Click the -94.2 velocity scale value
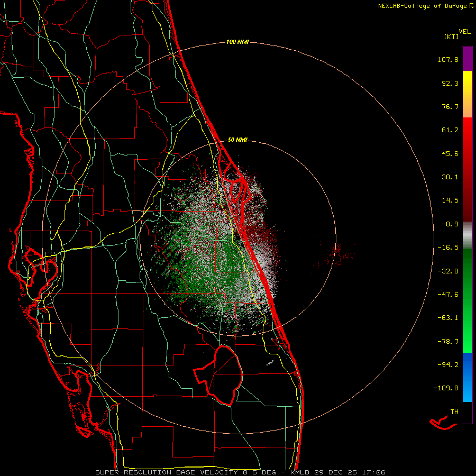This screenshot has width=476, height=476. click(x=448, y=364)
